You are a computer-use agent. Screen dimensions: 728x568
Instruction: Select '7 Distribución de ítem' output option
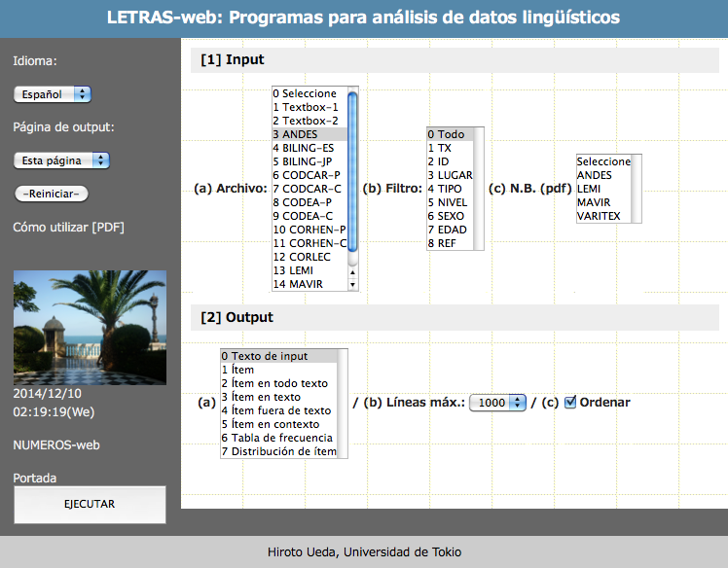pyautogui.click(x=278, y=451)
